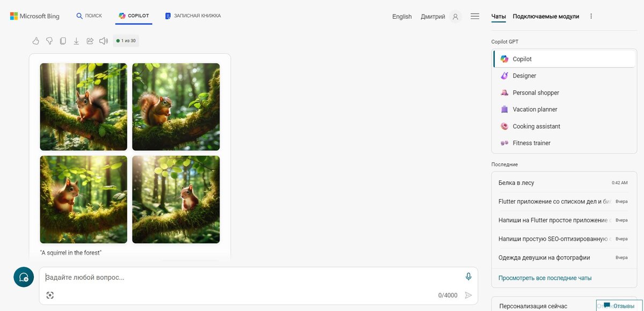The width and height of the screenshot is (644, 311).
Task: Open the Подключаемые модули tab
Action: [x=546, y=16]
